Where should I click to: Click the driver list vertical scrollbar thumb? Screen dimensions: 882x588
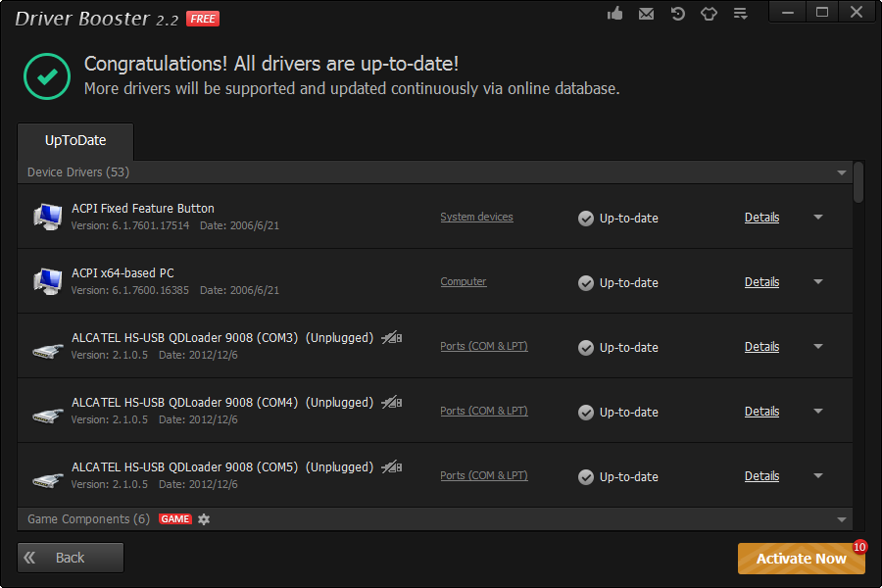click(857, 182)
